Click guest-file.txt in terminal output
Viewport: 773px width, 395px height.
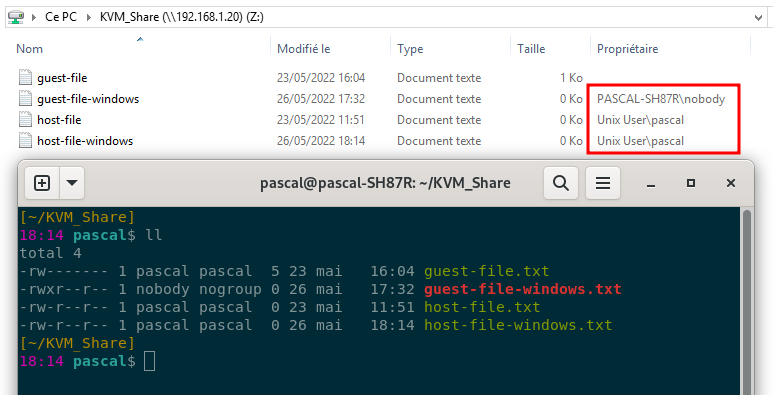coord(487,271)
